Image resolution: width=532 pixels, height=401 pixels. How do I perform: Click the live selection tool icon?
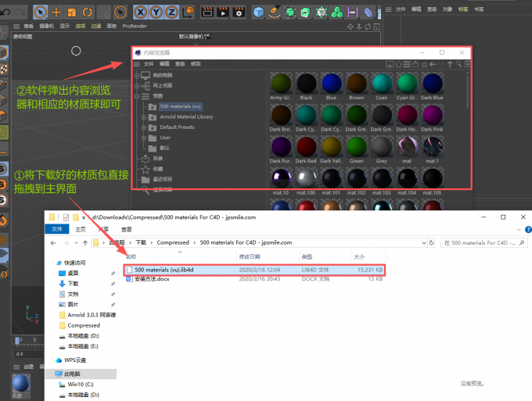(x=40, y=12)
